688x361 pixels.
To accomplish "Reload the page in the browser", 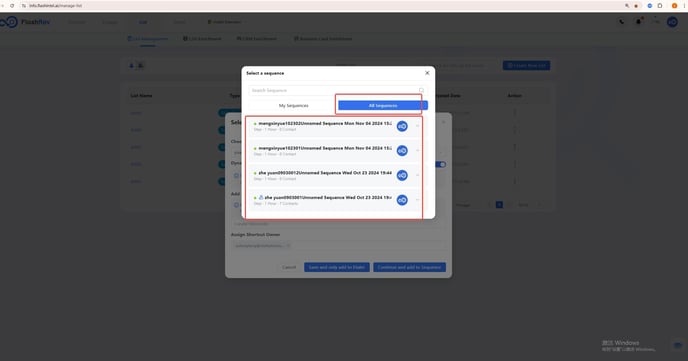I will pos(12,6).
